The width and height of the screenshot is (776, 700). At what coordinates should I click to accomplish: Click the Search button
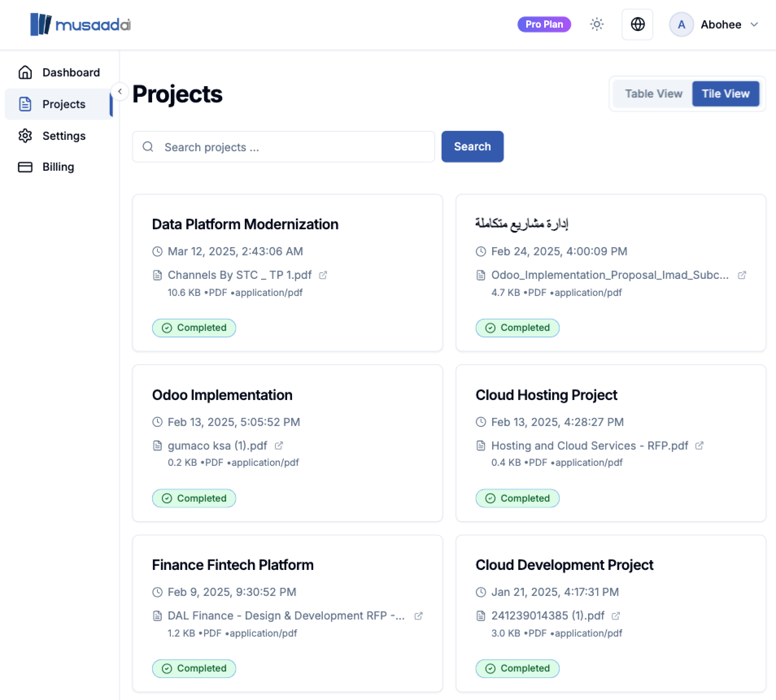pos(473,146)
